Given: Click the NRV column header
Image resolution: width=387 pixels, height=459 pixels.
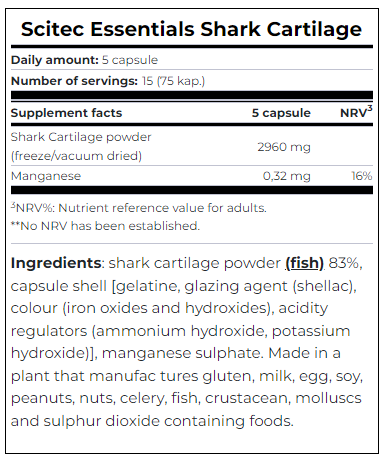Looking at the screenshot, I should (356, 112).
